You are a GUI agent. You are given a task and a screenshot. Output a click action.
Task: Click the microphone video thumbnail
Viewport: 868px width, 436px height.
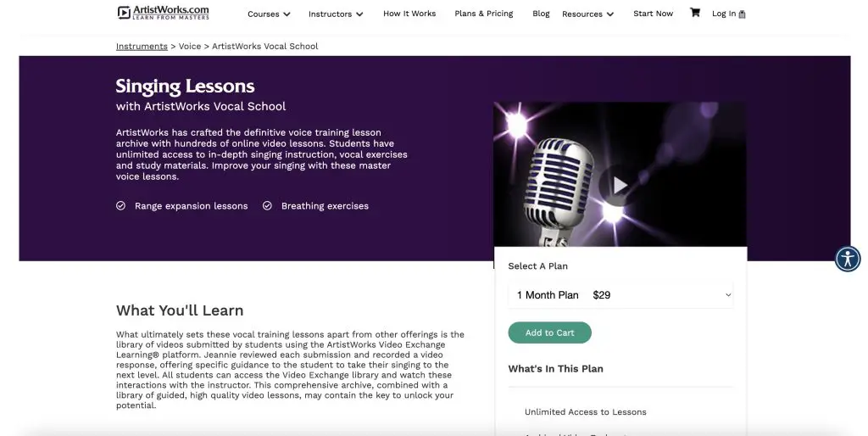[620, 174]
